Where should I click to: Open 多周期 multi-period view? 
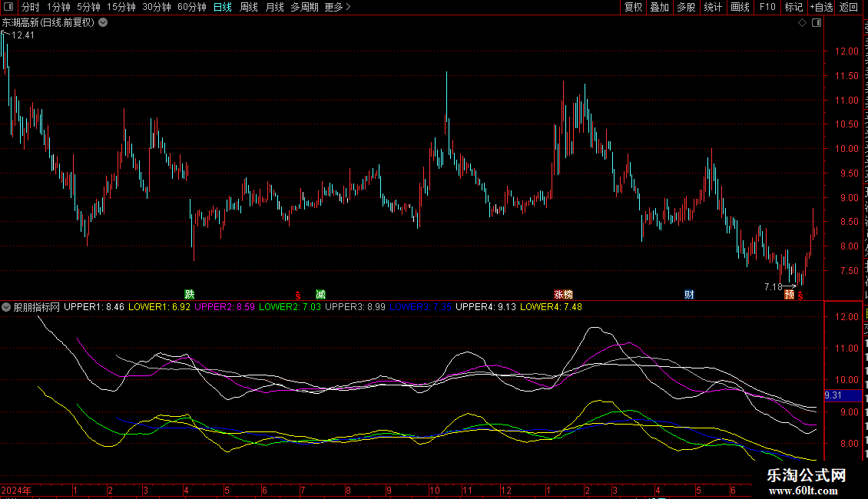coord(304,7)
